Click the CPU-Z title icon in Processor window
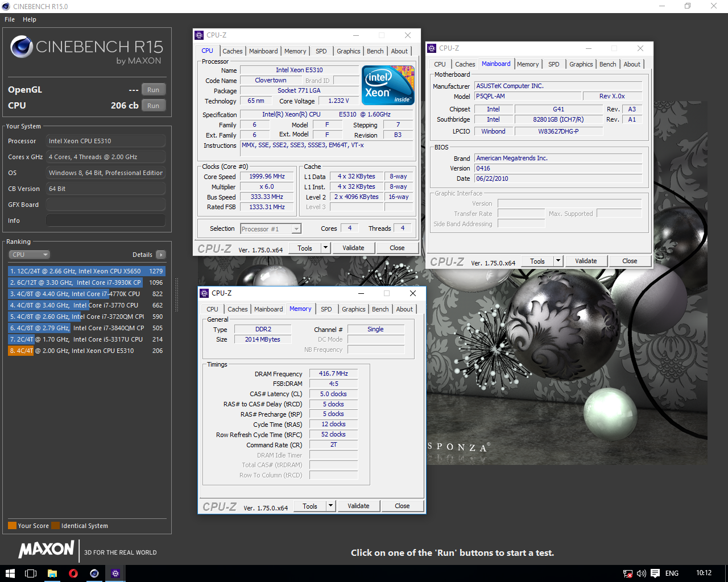Viewport: 728px width, 582px height. pos(199,35)
